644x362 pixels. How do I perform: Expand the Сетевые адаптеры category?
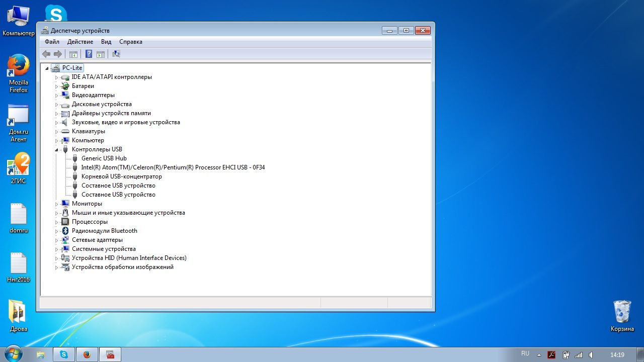(57, 240)
